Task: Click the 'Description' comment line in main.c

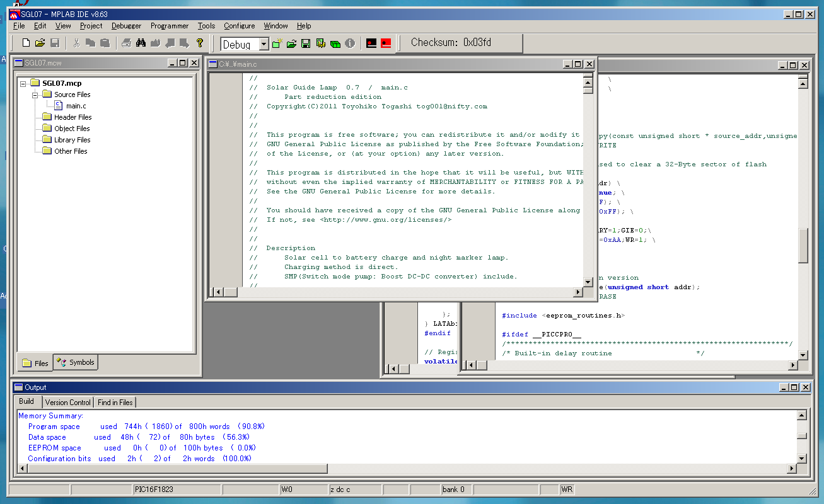Action: [291, 248]
